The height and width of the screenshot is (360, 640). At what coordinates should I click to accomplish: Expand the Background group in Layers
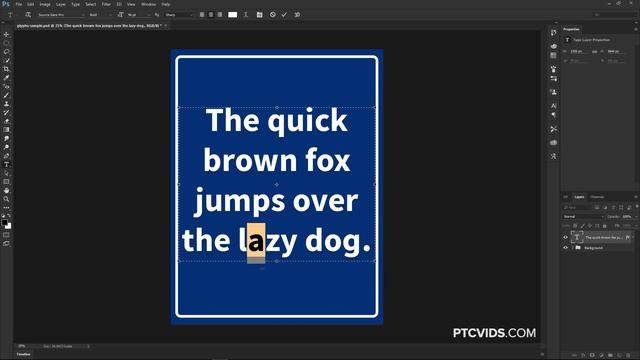pyautogui.click(x=572, y=248)
